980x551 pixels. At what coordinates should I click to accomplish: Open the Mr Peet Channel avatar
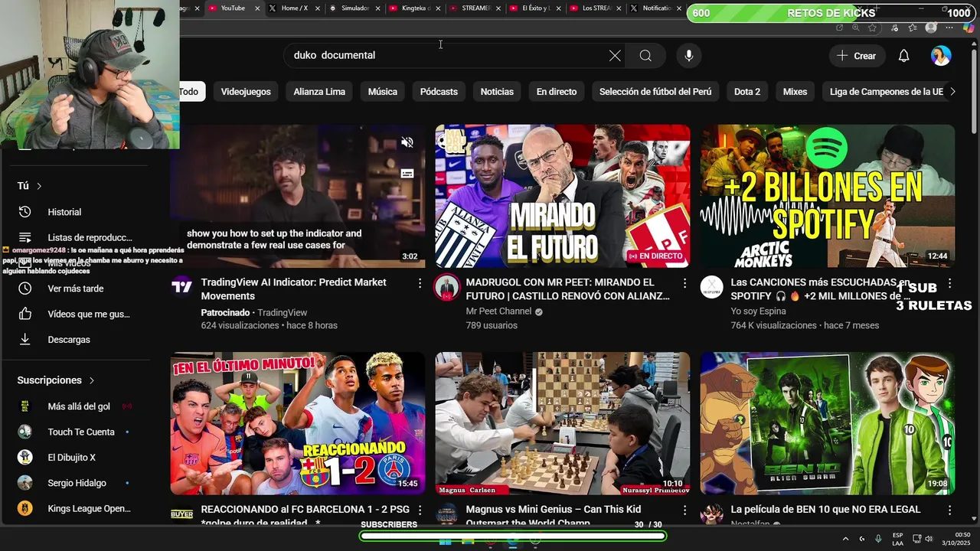447,287
